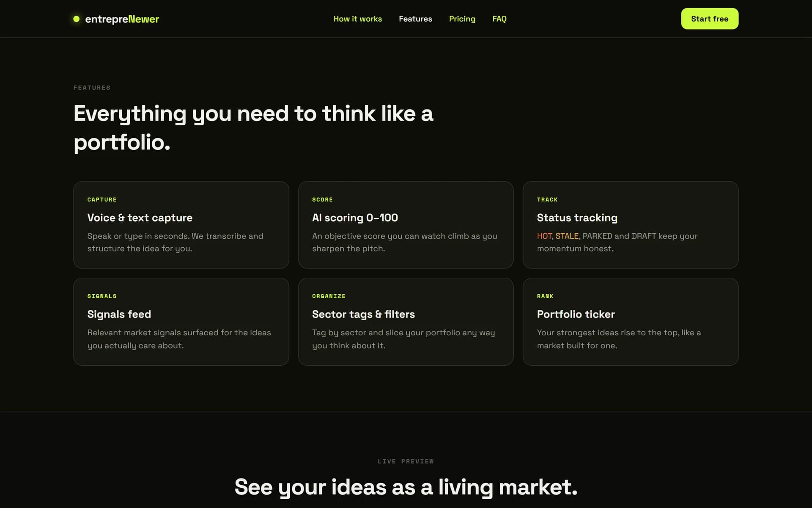Open the Pricing nav link
812x508 pixels.
coord(462,19)
